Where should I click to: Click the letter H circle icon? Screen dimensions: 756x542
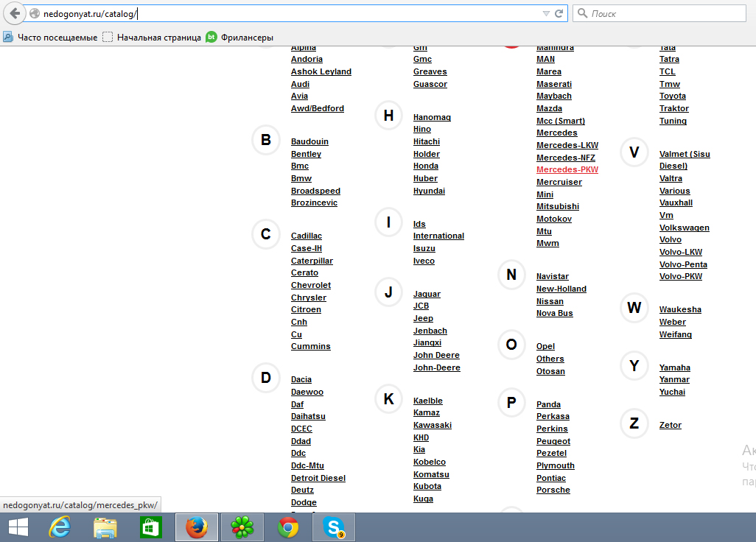(388, 116)
